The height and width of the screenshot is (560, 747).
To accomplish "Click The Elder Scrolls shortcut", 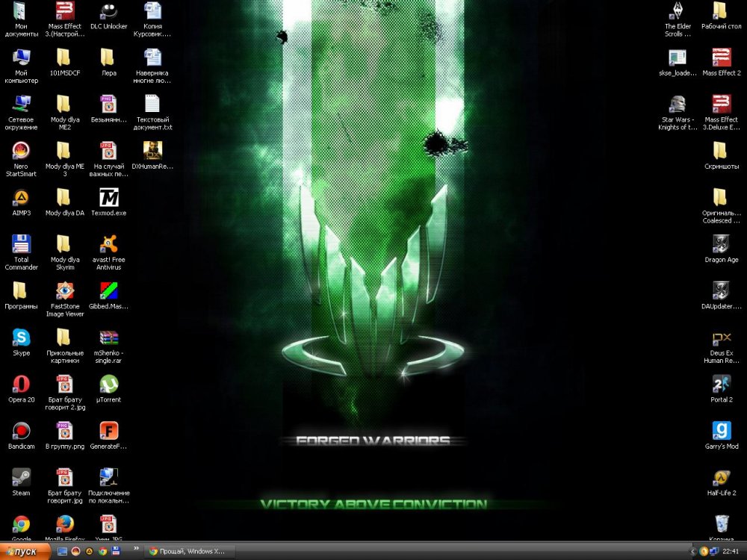I will (x=678, y=19).
